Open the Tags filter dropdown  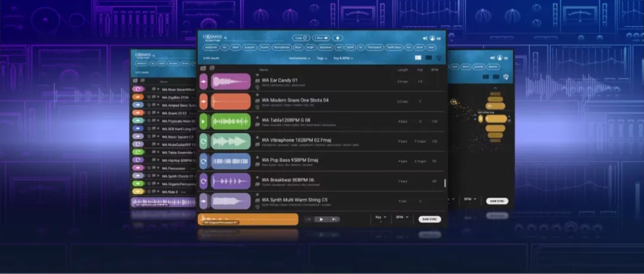click(322, 58)
